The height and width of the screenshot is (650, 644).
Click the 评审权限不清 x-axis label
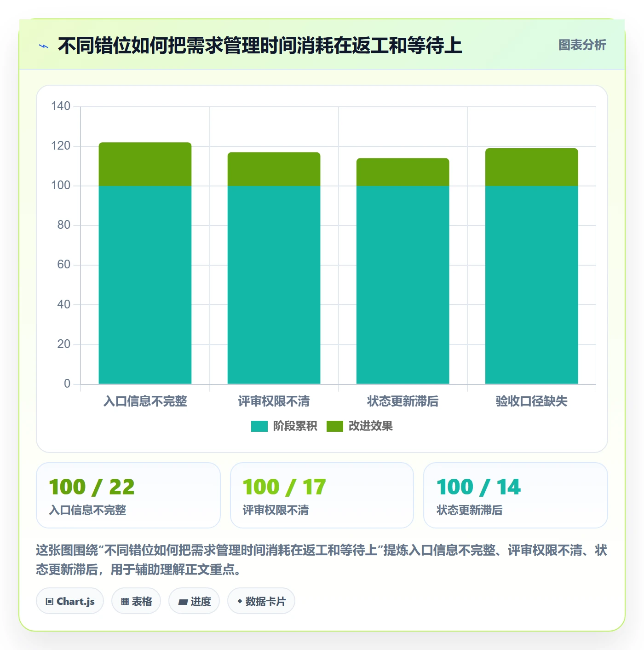(x=274, y=401)
